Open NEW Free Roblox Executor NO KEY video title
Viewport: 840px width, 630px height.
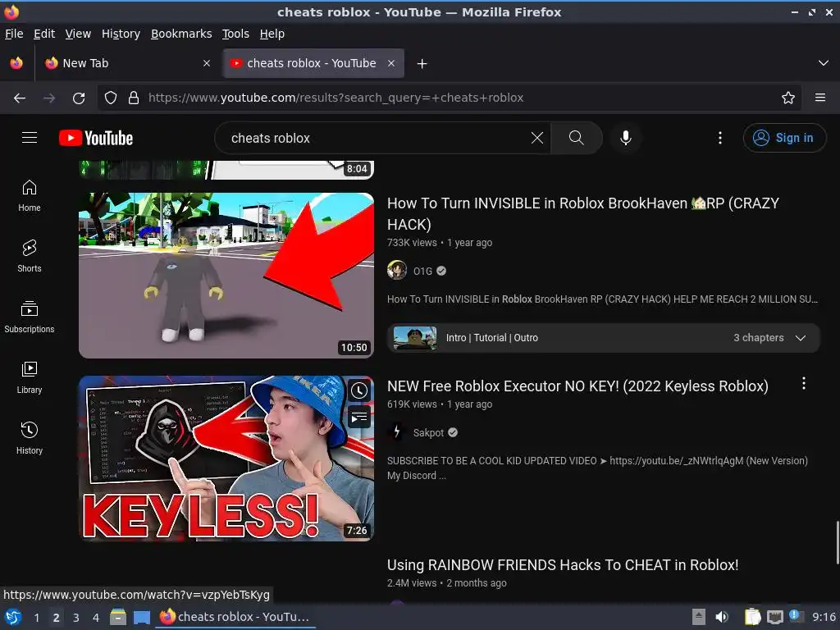click(577, 386)
